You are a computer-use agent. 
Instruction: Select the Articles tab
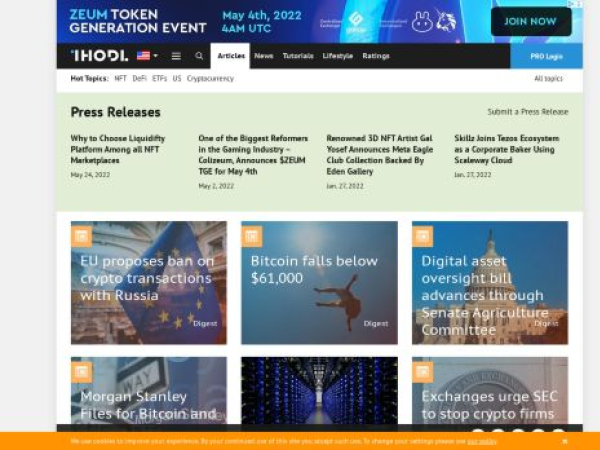(230, 56)
